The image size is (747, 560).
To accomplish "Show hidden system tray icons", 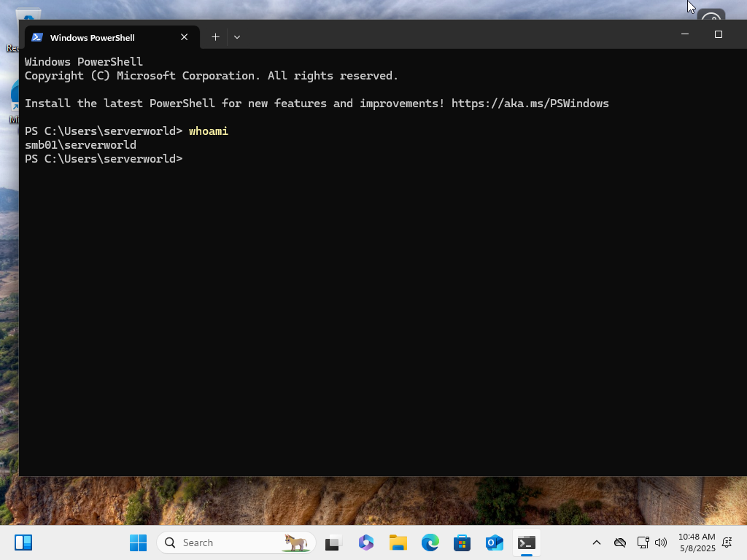I will pyautogui.click(x=597, y=542).
